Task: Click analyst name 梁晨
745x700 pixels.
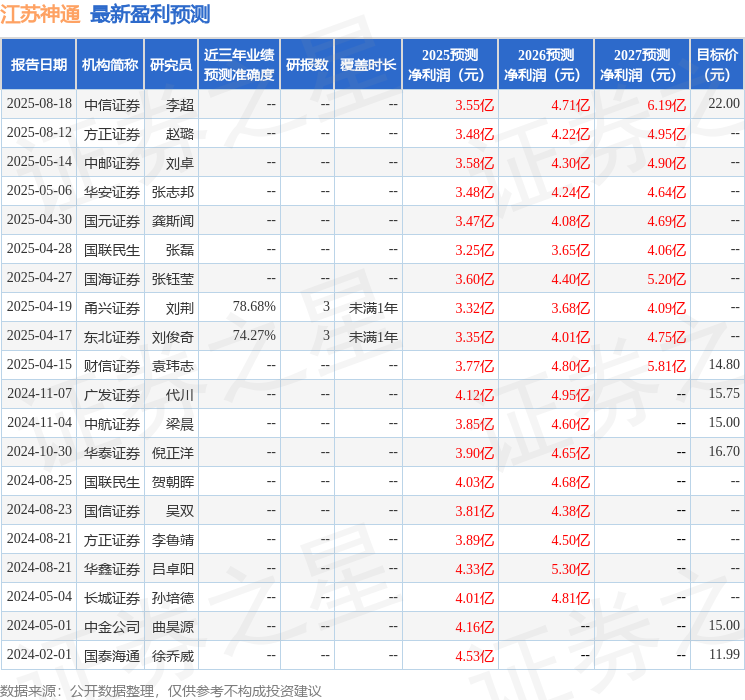Action: coord(180,423)
